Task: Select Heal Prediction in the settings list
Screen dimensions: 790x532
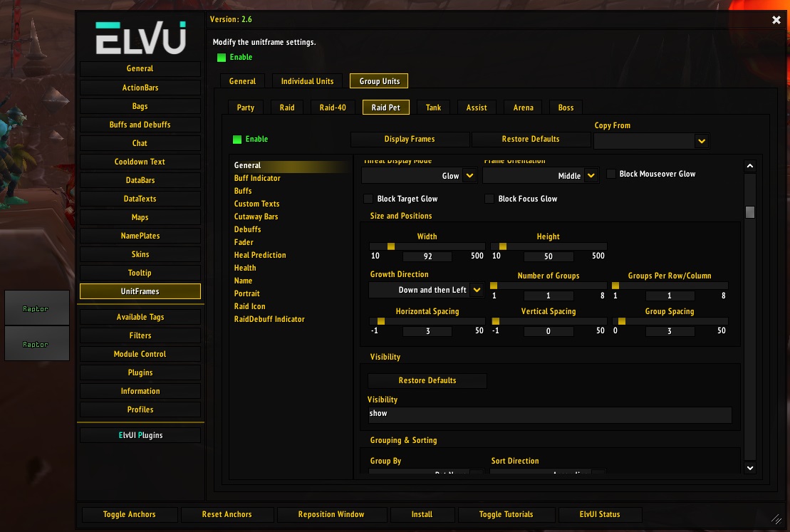Action: [x=260, y=255]
